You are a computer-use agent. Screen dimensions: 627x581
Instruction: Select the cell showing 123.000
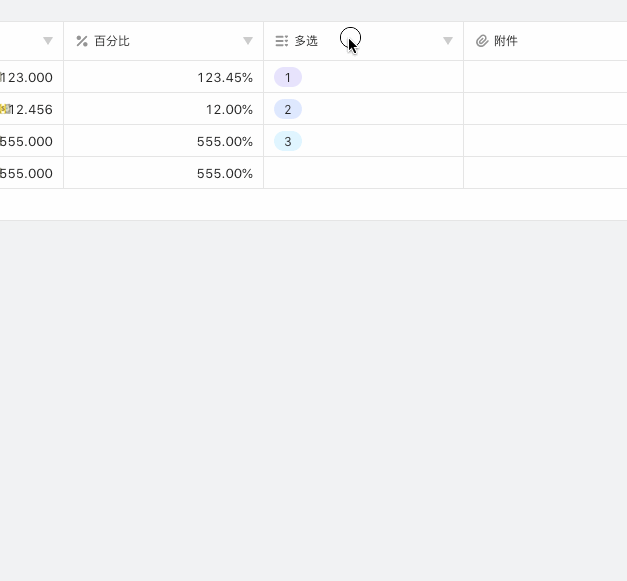(32, 77)
